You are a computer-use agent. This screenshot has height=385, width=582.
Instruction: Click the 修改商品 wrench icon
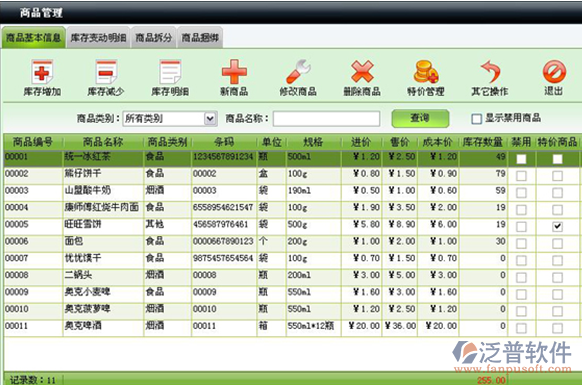tap(298, 72)
